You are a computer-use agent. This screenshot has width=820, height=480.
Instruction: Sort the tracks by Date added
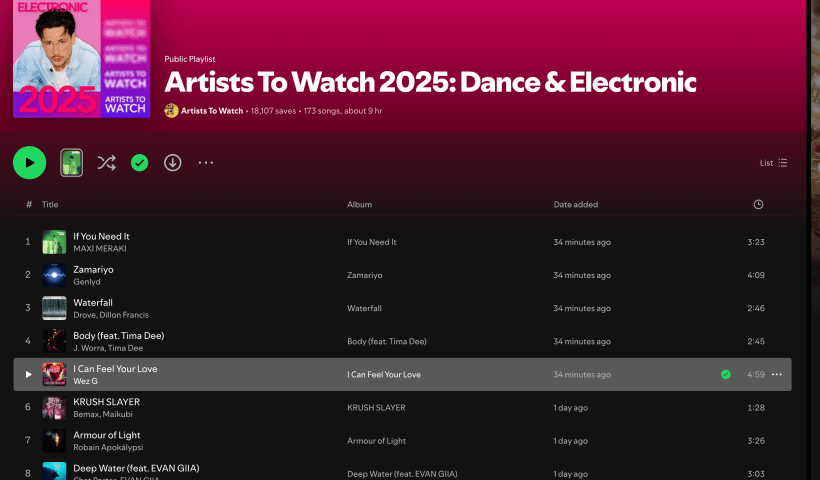click(575, 205)
